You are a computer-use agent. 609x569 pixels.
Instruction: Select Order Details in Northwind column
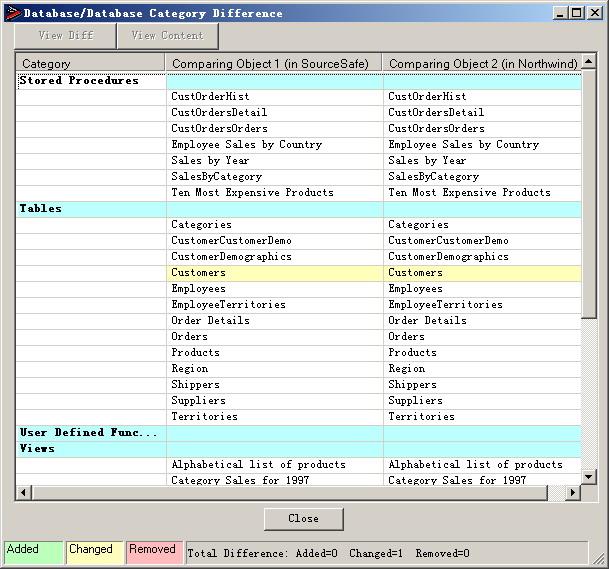(x=482, y=320)
